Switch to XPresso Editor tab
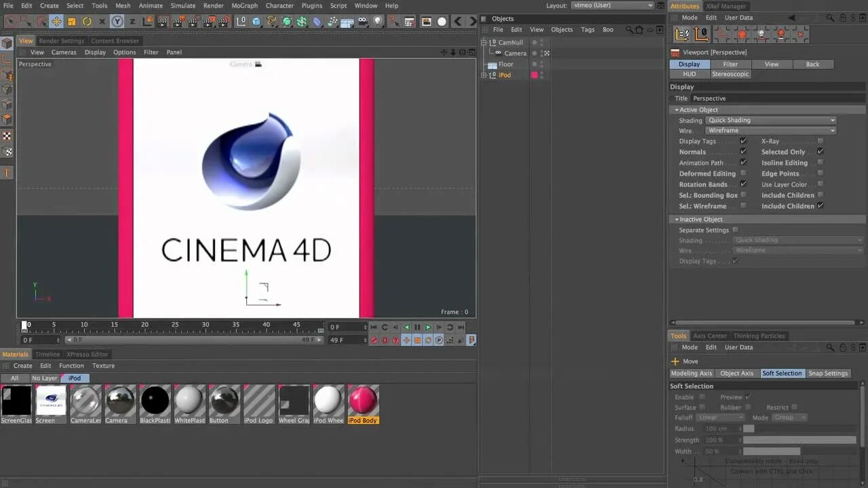Screen dimensions: 868x488 coord(87,354)
